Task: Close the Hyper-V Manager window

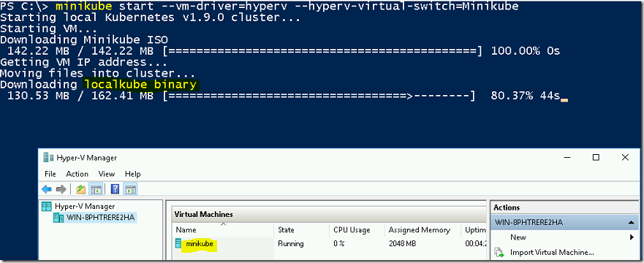Action: click(x=625, y=158)
